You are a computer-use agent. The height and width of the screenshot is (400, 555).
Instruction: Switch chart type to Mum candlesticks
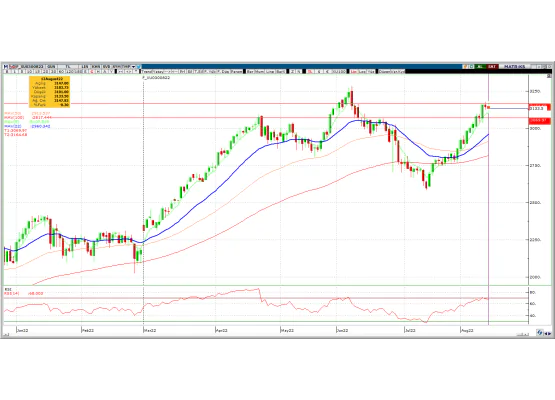pyautogui.click(x=259, y=71)
